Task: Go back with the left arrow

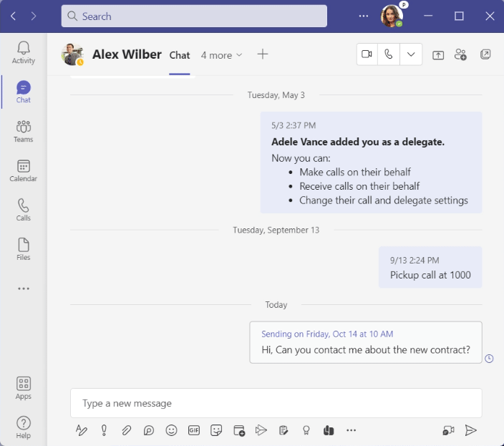Action: (13, 16)
